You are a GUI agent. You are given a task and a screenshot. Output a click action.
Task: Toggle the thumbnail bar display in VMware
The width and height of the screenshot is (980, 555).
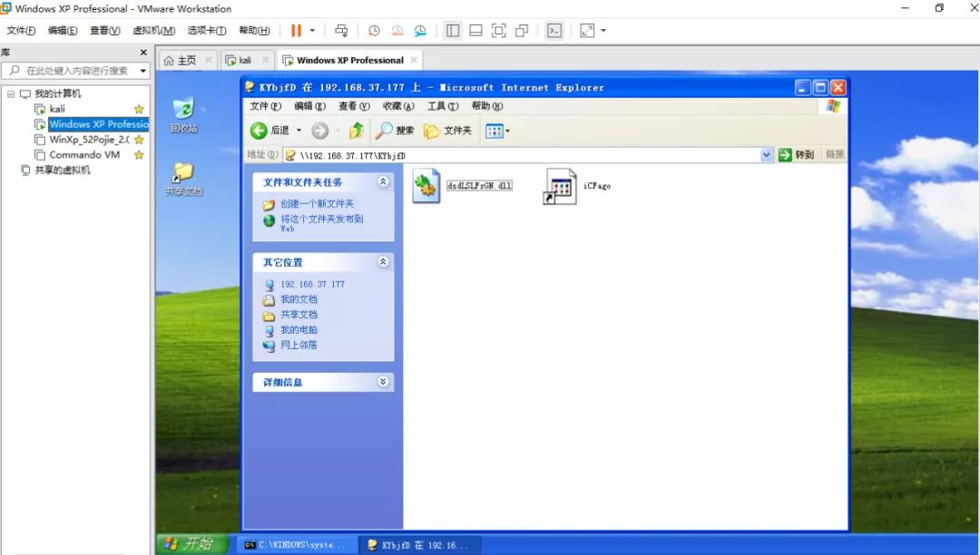(475, 30)
